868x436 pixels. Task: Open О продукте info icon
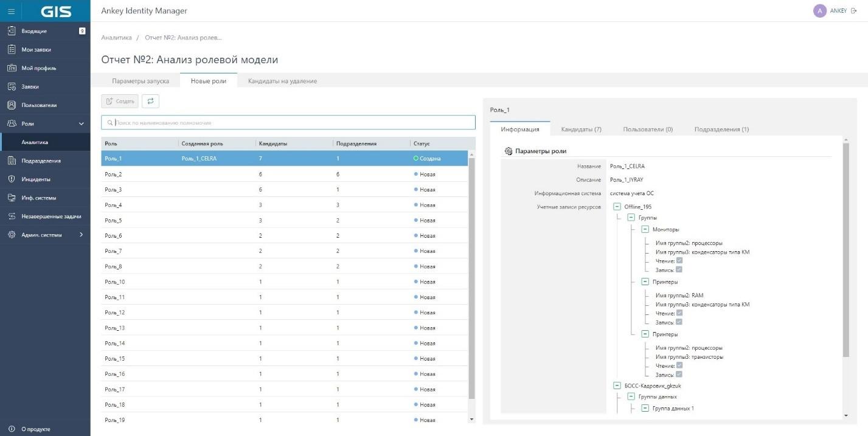pos(12,429)
